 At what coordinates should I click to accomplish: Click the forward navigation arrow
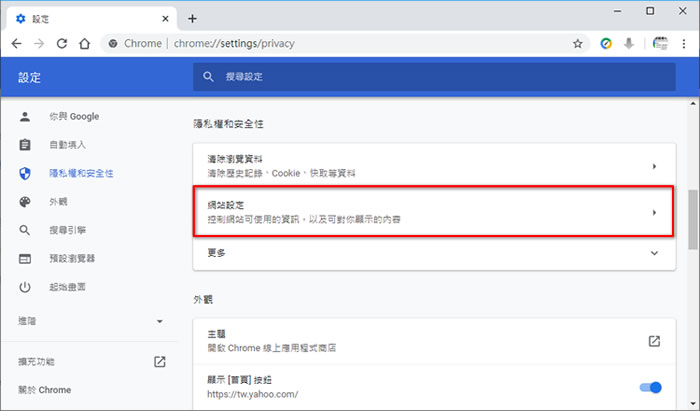39,43
